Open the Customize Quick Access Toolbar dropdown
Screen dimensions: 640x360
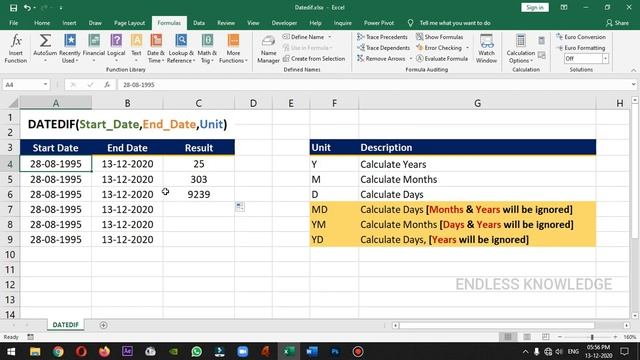(61, 8)
